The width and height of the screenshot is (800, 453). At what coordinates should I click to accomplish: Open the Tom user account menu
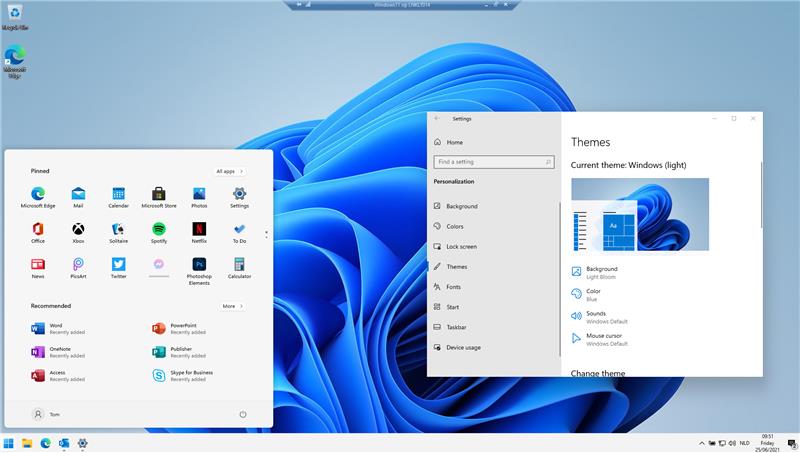[x=46, y=414]
